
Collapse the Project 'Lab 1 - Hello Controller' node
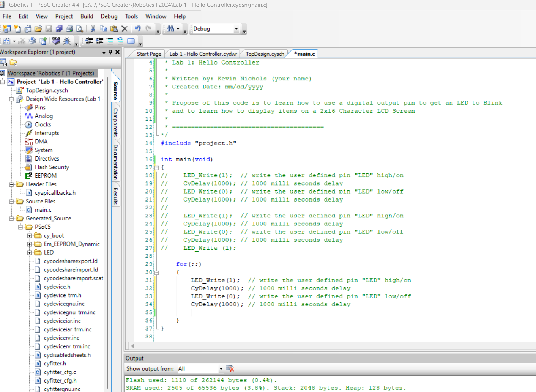3,82
